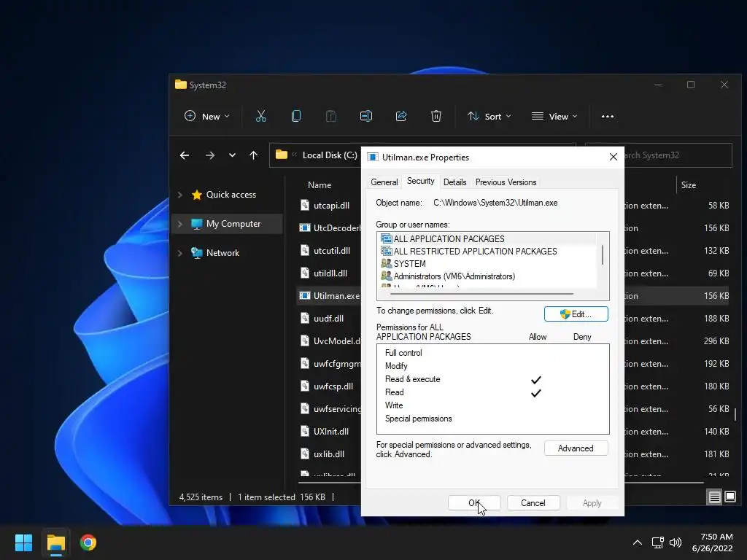The image size is (747, 560).
Task: Show hidden tray icons chevron
Action: point(638,542)
